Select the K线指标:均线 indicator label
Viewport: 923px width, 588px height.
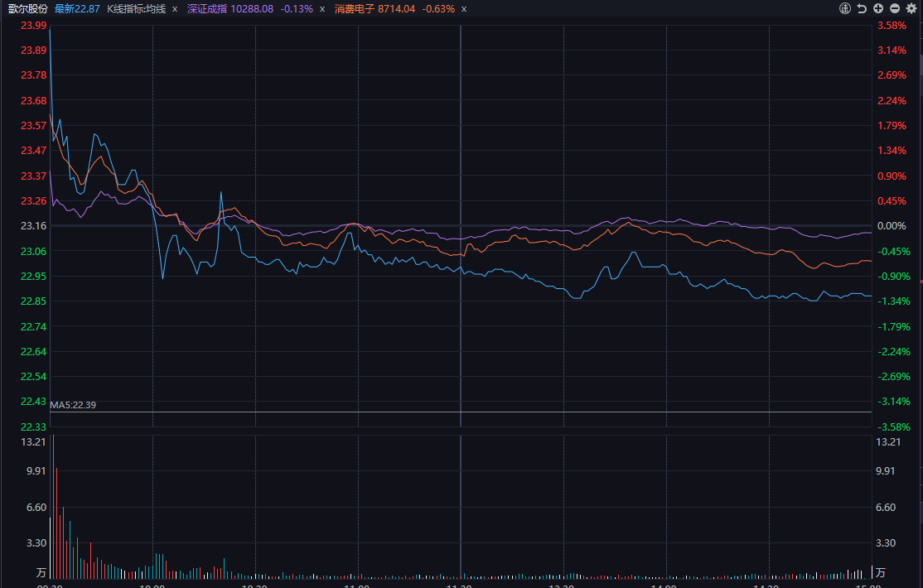[x=136, y=8]
